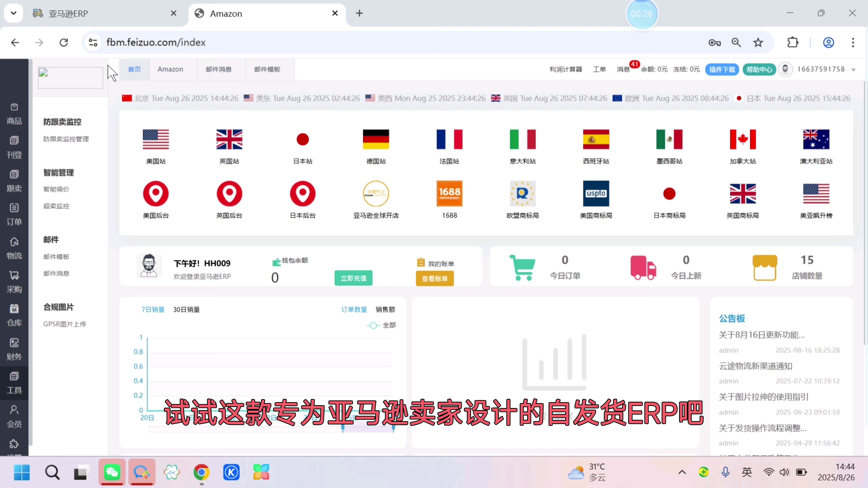This screenshot has width=868, height=488.
Task: Open the 法国站 France flag icon
Action: [449, 139]
